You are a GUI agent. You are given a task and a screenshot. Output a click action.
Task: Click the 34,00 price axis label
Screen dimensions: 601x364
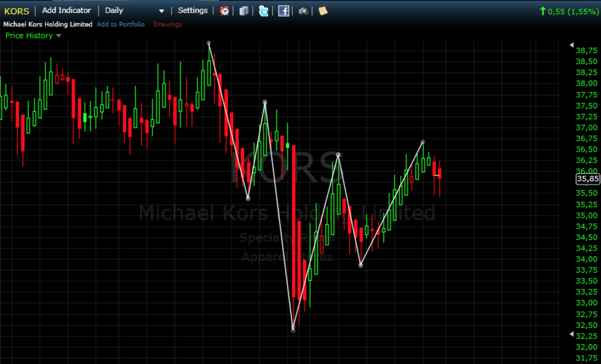587,259
